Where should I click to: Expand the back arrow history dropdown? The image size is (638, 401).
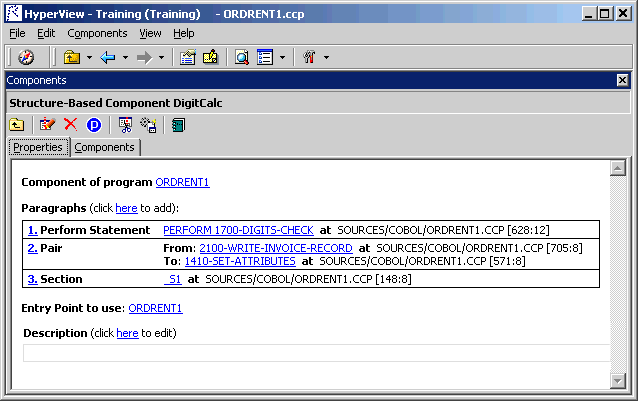click(x=125, y=57)
